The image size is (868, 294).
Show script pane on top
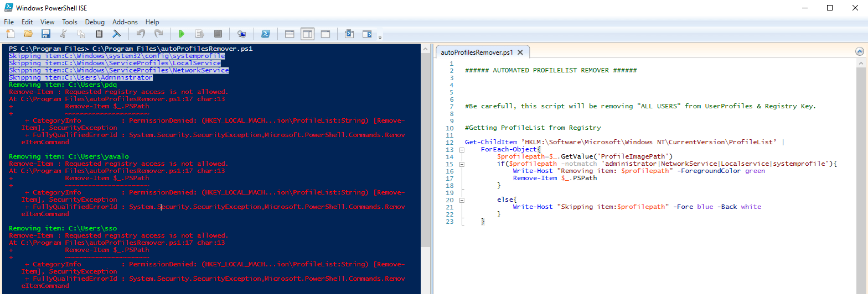pos(289,34)
